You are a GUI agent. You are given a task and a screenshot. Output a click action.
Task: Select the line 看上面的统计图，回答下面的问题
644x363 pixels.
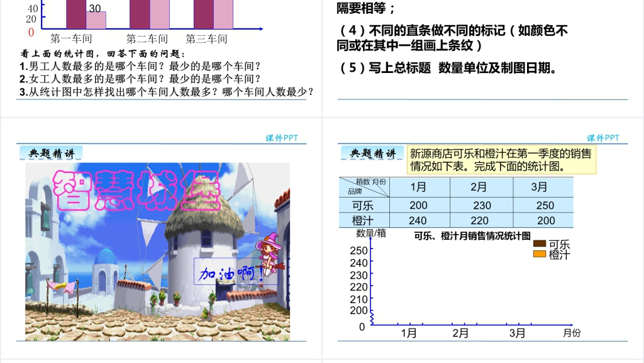(103, 54)
